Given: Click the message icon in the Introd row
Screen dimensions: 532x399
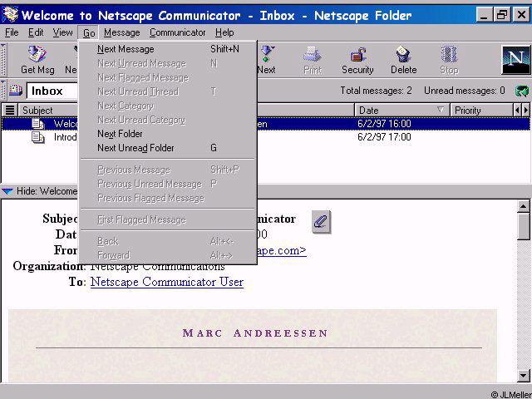Looking at the screenshot, I should pos(38,137).
